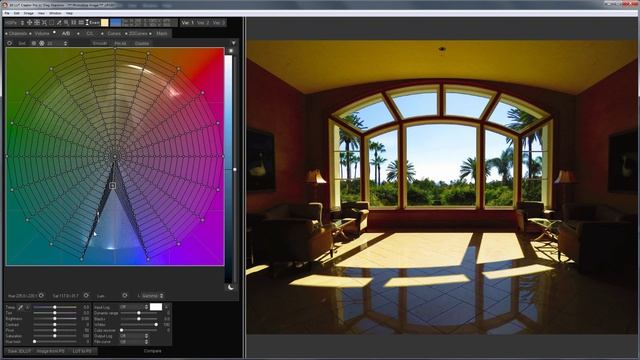Pick the eyedropper next to Temp
The image size is (640, 360).
click(20, 307)
